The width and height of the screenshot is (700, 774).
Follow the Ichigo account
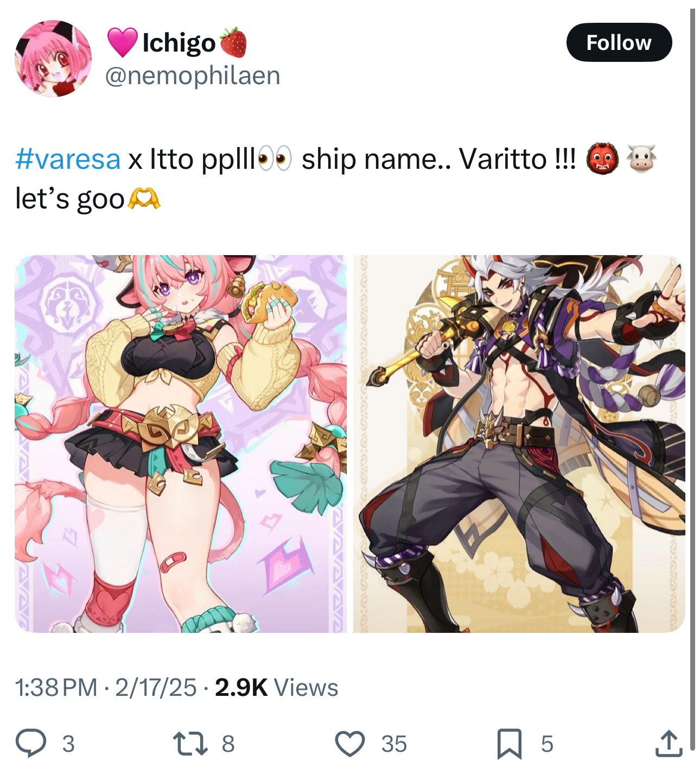(619, 42)
